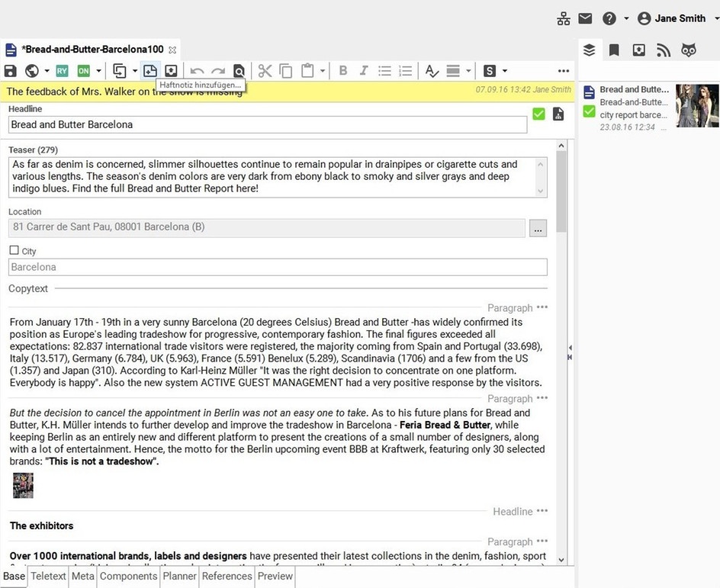Click the Redo arrow icon

pos(218,71)
